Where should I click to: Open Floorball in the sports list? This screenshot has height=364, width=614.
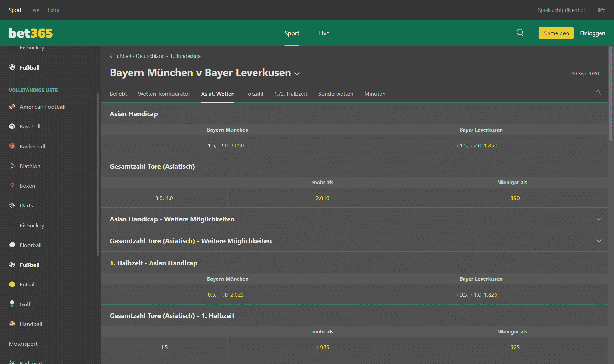click(31, 245)
